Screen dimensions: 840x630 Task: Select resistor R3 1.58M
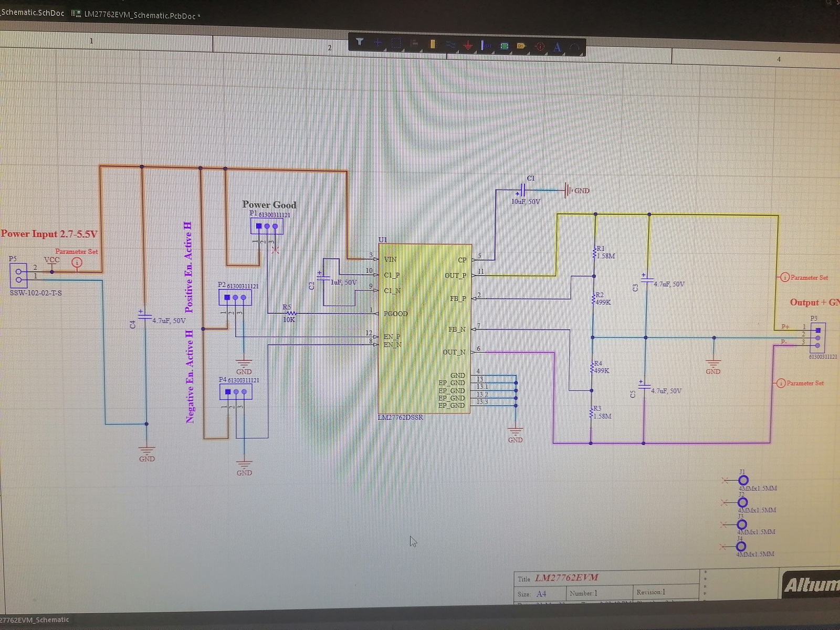click(x=592, y=412)
